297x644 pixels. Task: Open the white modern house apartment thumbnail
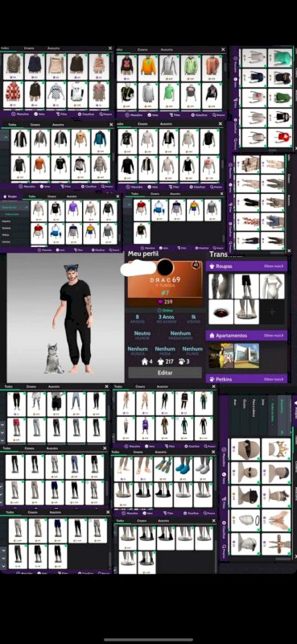click(x=246, y=356)
